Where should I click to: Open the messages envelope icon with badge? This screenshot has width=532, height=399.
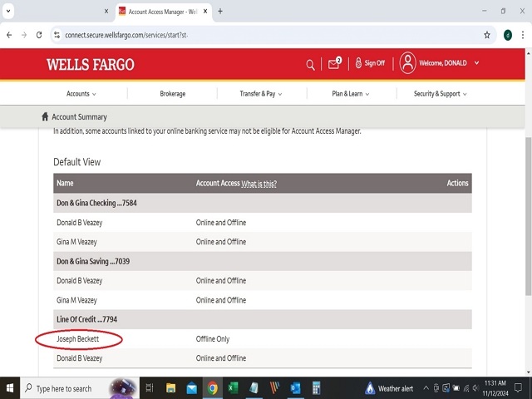tap(334, 63)
